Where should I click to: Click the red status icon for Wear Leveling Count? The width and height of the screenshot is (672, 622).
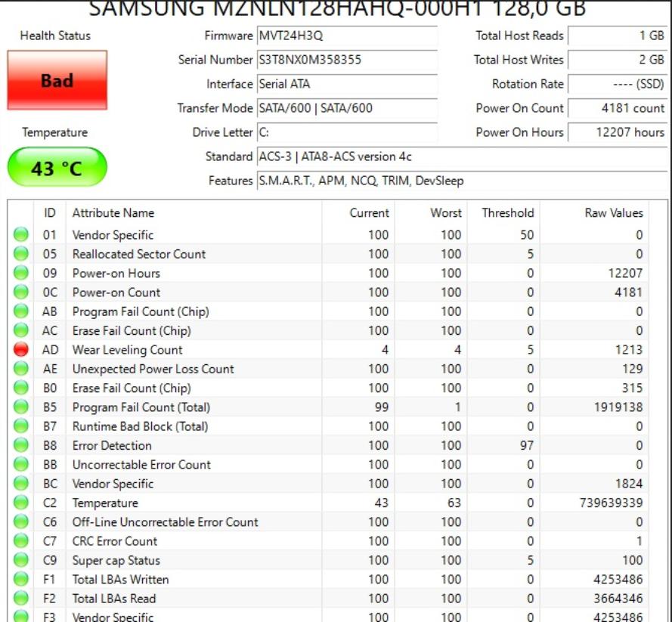tap(21, 350)
